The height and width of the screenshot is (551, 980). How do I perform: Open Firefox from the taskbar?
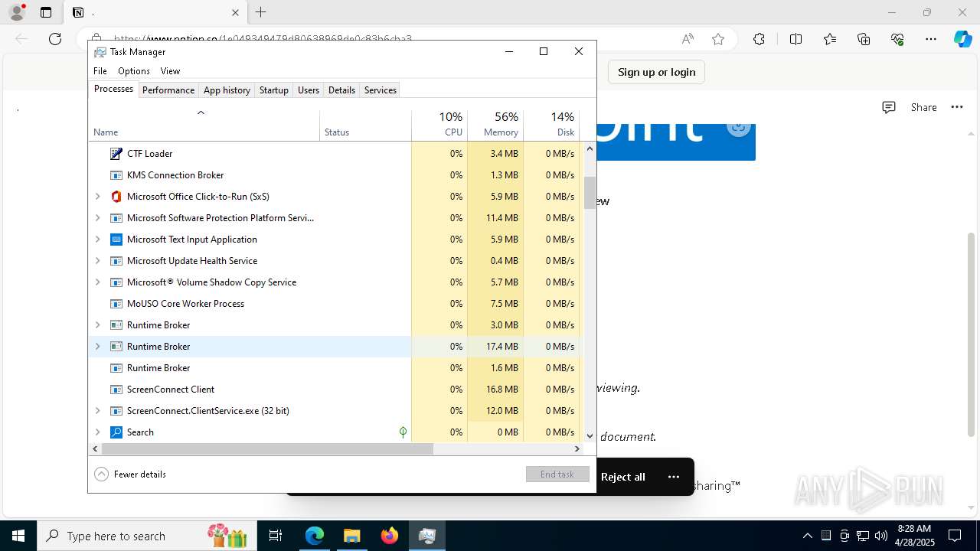pyautogui.click(x=390, y=536)
